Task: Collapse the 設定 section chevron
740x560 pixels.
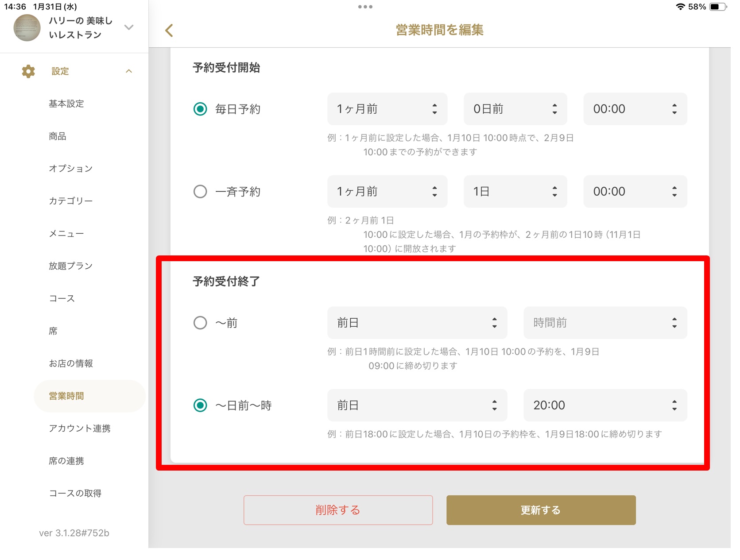Action: click(x=129, y=71)
